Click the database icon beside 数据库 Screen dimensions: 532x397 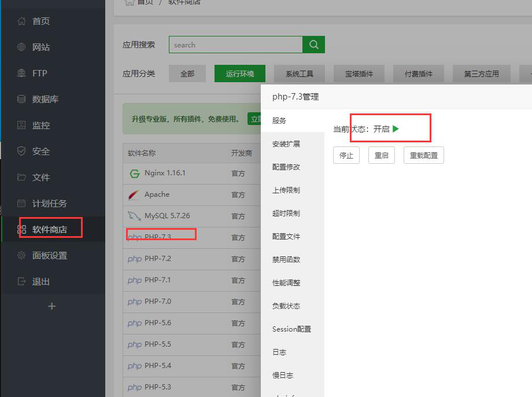coord(21,99)
